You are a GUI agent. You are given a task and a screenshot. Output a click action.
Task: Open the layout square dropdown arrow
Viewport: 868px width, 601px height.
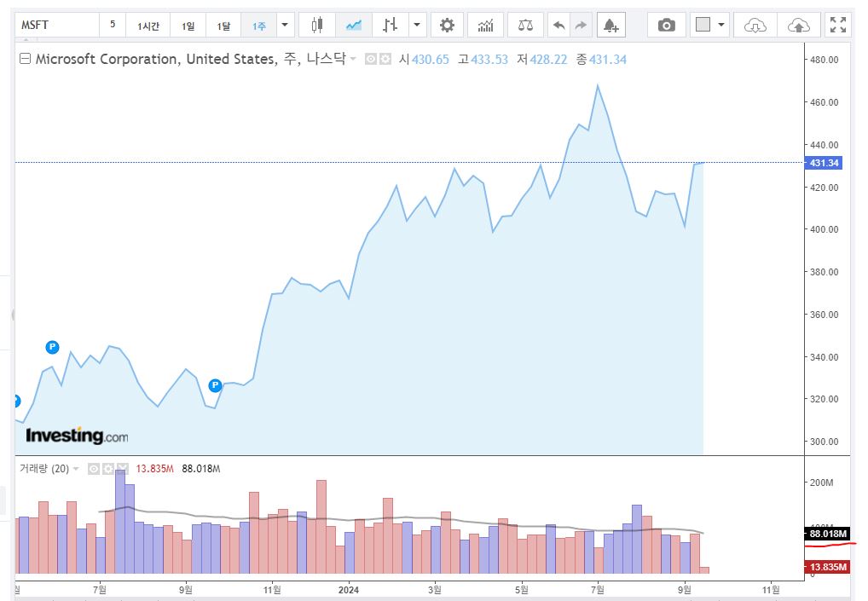(720, 25)
